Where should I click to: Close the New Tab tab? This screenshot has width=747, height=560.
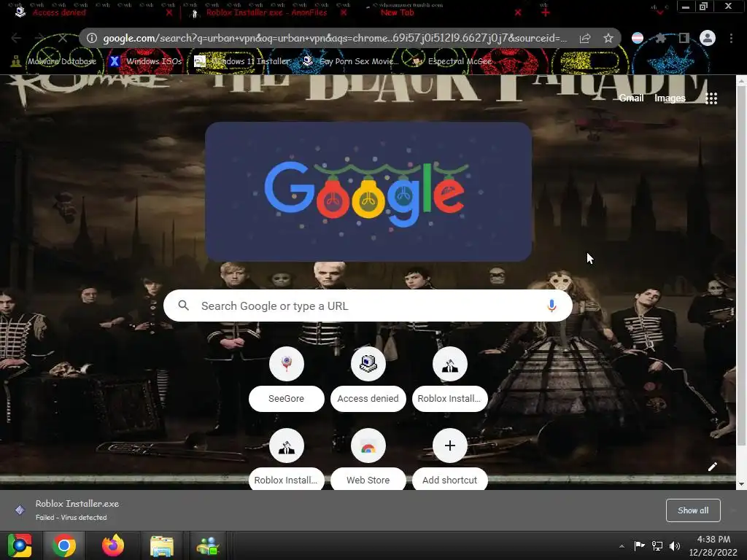click(x=518, y=12)
